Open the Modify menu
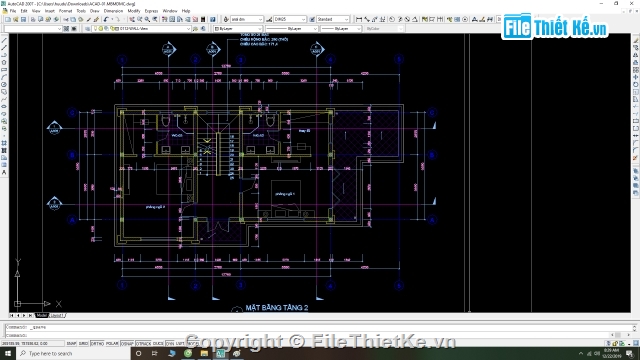 click(x=133, y=11)
